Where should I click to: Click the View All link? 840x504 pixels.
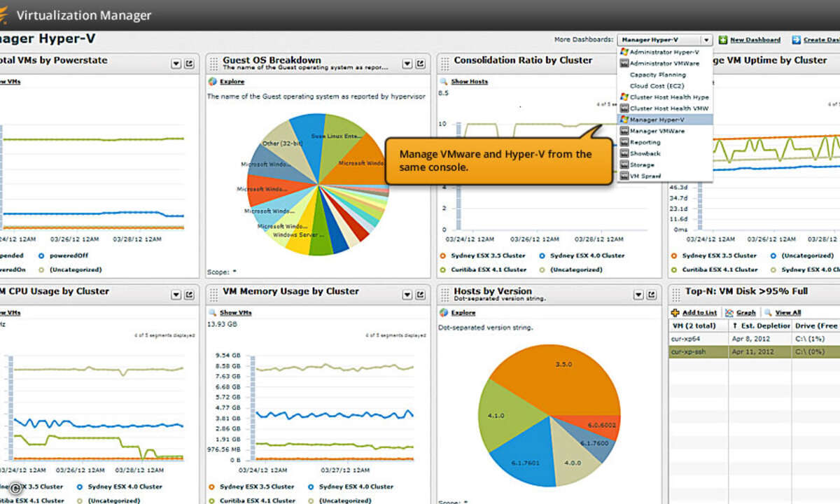coord(787,313)
